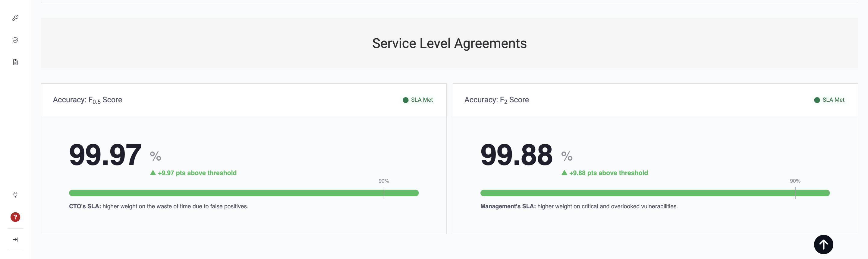Click the +9.97 pts above threshold text
This screenshot has width=868, height=259.
(x=197, y=173)
